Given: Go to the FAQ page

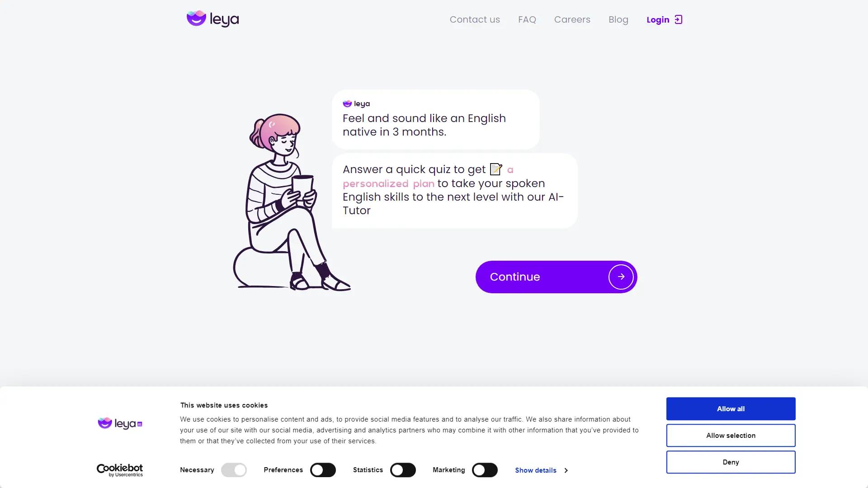Looking at the screenshot, I should [527, 19].
